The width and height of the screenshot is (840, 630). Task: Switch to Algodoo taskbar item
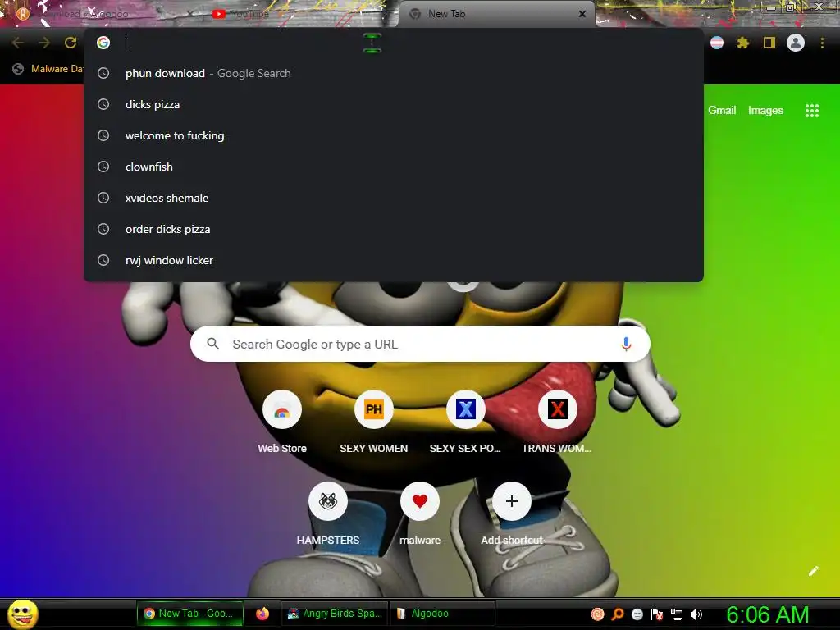[x=444, y=614]
